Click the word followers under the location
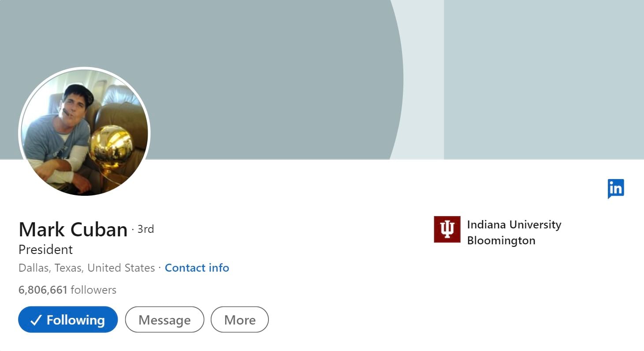The height and width of the screenshot is (351, 644). (93, 290)
